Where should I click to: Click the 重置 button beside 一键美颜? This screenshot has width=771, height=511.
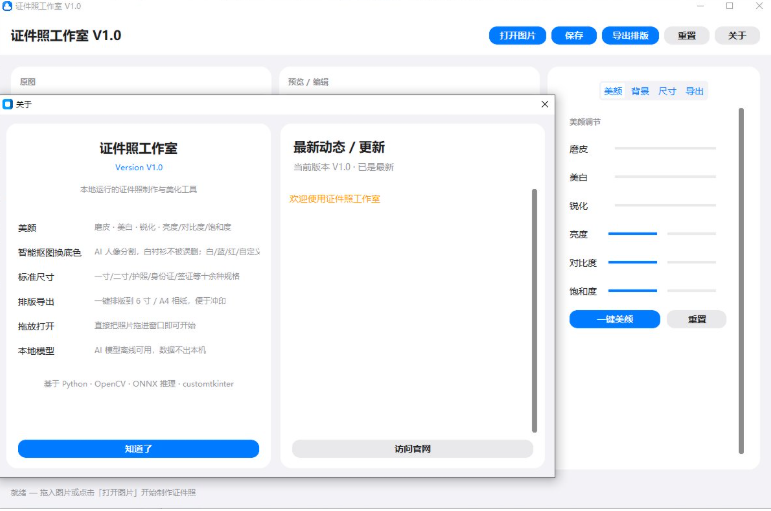(x=696, y=319)
